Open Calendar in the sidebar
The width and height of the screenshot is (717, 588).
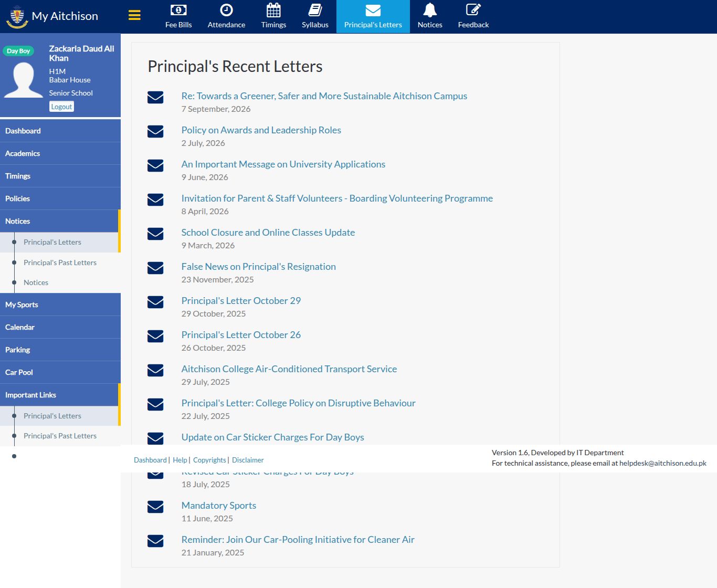(x=60, y=327)
